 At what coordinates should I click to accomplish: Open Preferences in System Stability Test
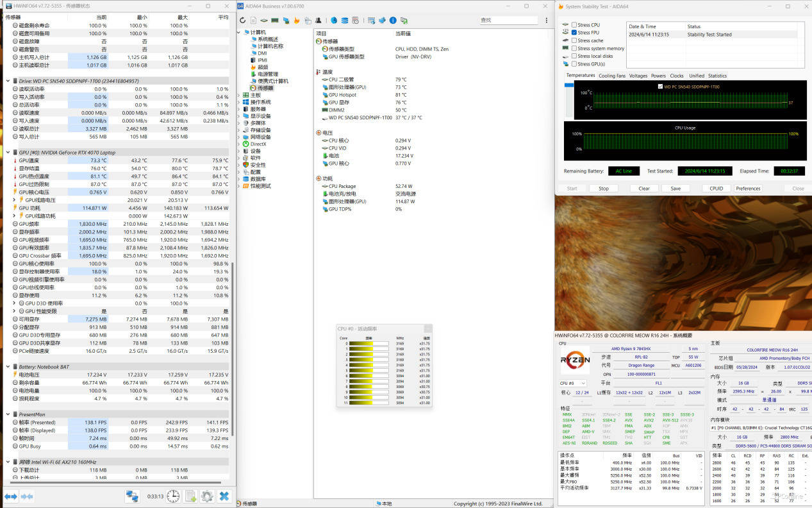(x=748, y=189)
